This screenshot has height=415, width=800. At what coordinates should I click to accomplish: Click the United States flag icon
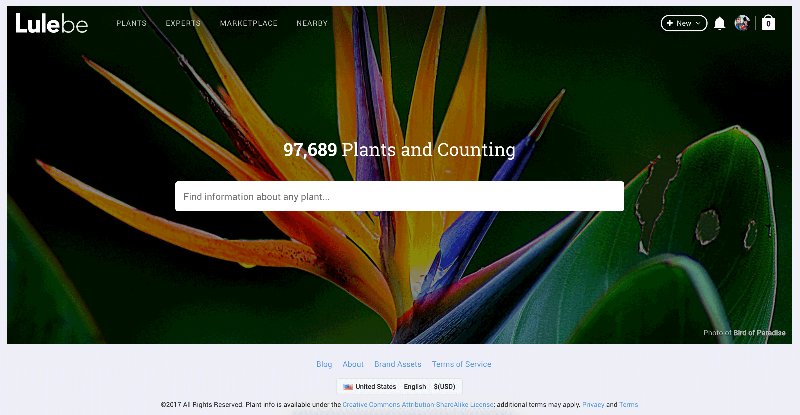pyautogui.click(x=348, y=386)
